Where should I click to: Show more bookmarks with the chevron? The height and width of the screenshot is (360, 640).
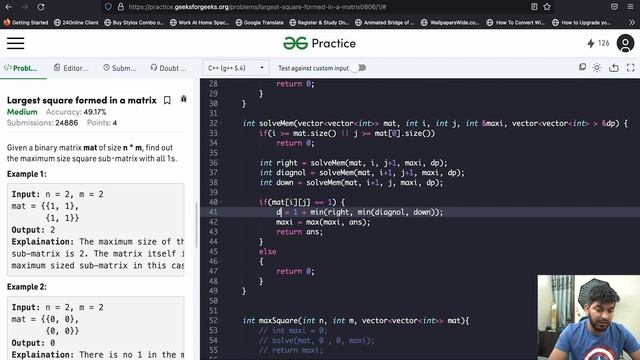tap(631, 22)
